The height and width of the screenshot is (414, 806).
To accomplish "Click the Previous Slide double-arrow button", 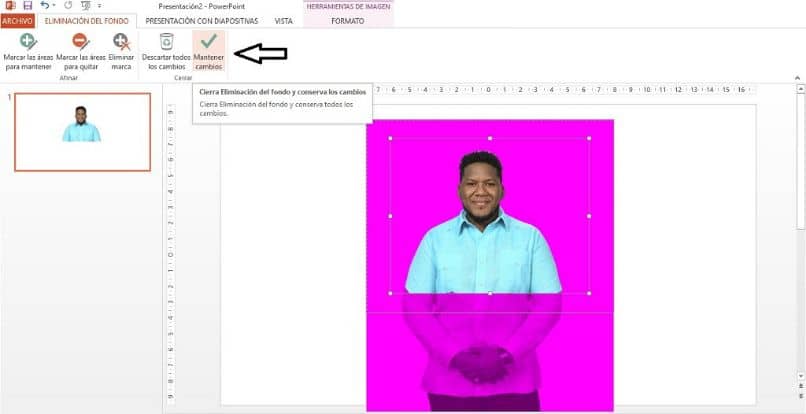I will (800, 386).
